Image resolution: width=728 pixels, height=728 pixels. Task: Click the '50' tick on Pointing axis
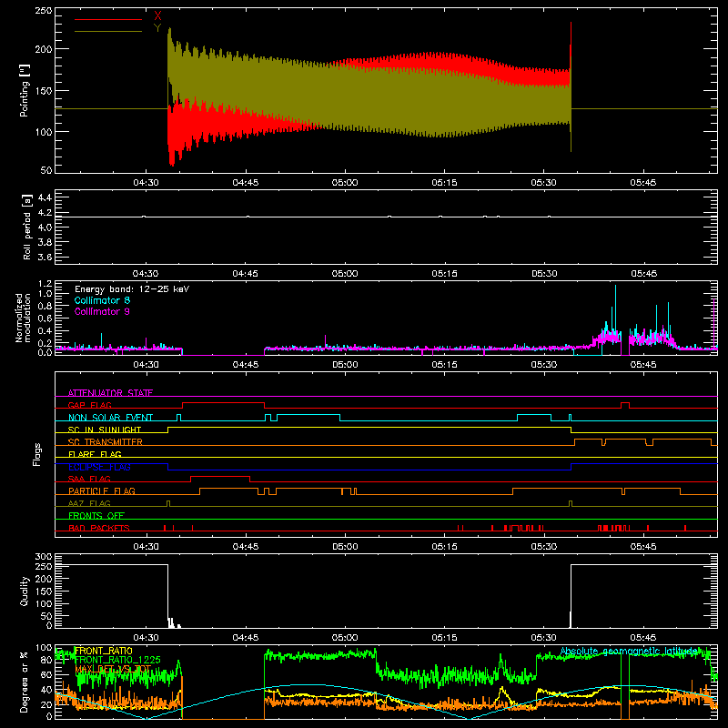(x=46, y=170)
